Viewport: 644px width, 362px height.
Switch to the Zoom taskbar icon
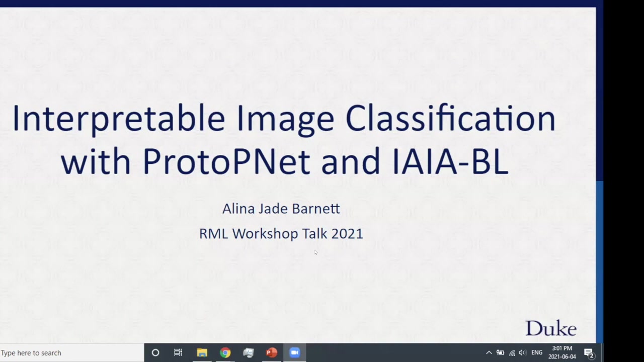pos(295,353)
